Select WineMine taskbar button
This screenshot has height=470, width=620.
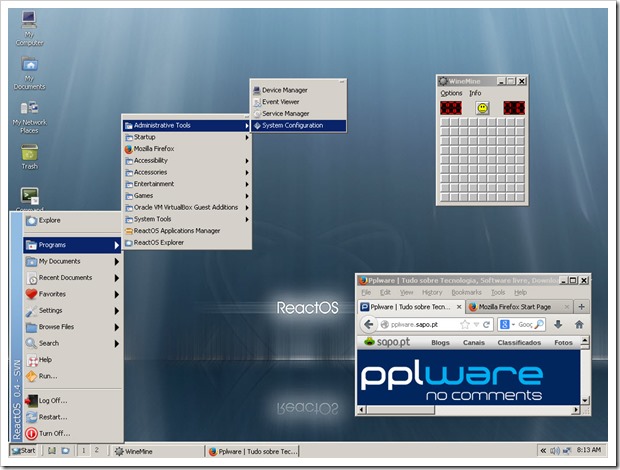click(157, 451)
